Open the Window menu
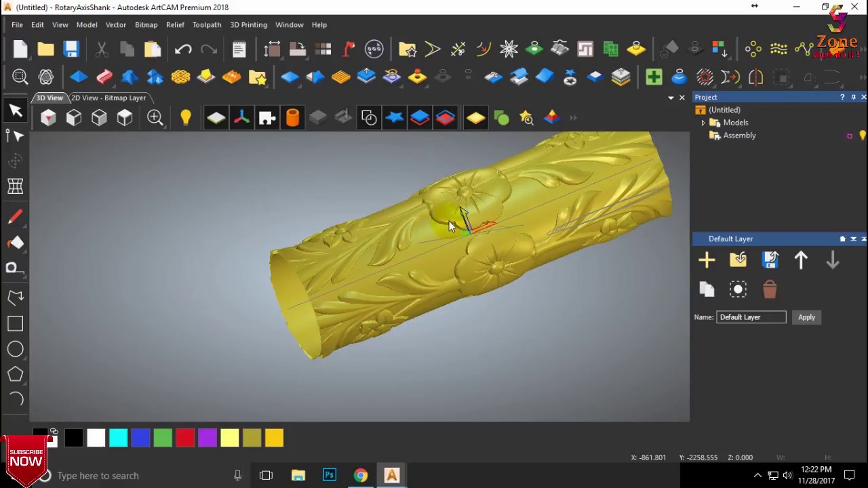Image resolution: width=868 pixels, height=488 pixels. tap(289, 24)
